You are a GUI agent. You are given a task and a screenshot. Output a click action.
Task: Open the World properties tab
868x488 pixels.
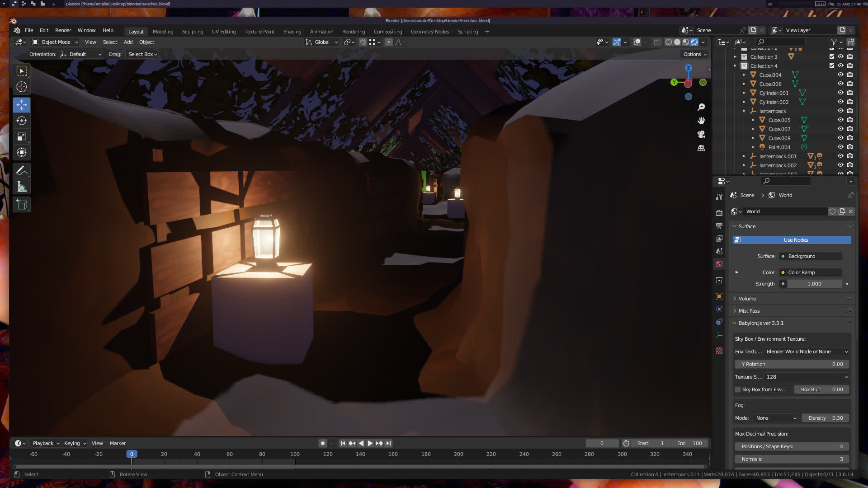(719, 264)
